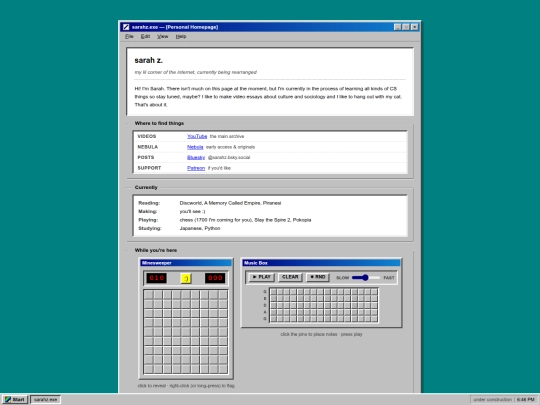Click the VIDEOS row label

click(x=147, y=136)
